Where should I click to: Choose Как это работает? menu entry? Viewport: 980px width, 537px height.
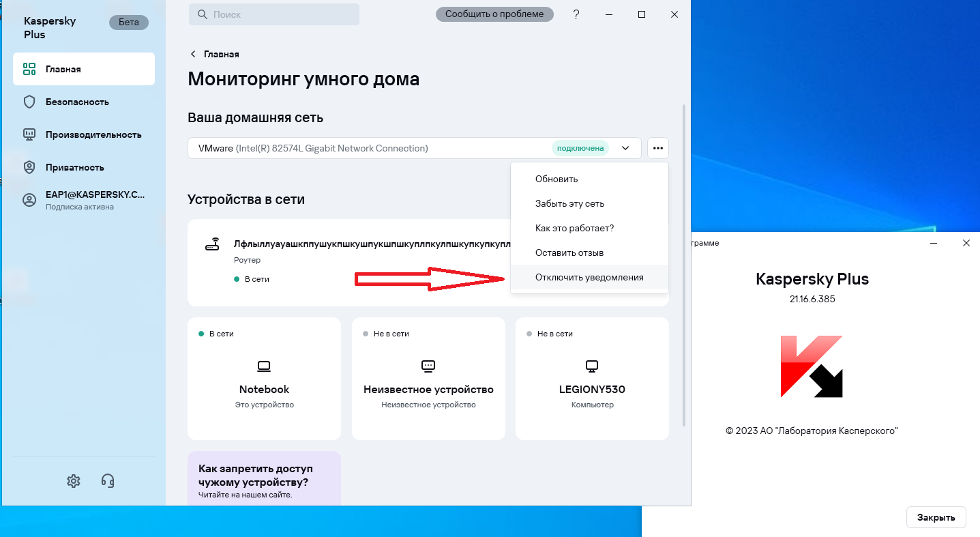(x=589, y=228)
